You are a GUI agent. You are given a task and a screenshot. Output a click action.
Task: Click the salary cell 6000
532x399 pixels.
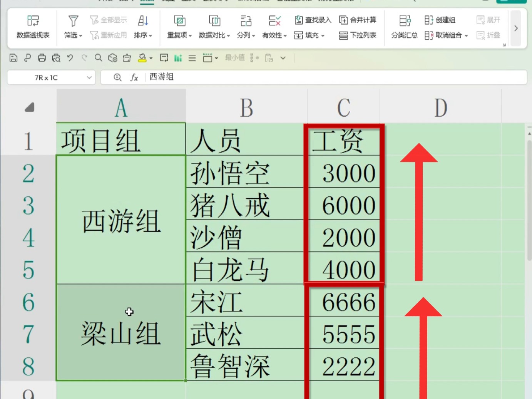(343, 204)
